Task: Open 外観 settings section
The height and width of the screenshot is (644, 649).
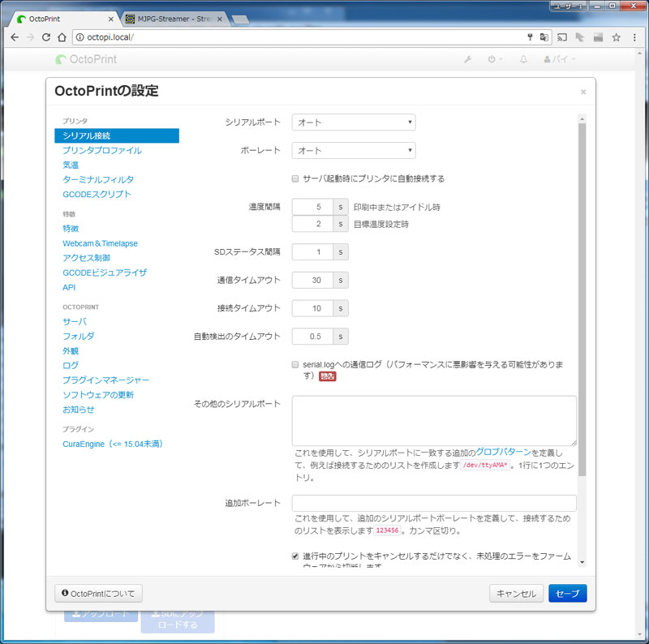Action: [71, 351]
